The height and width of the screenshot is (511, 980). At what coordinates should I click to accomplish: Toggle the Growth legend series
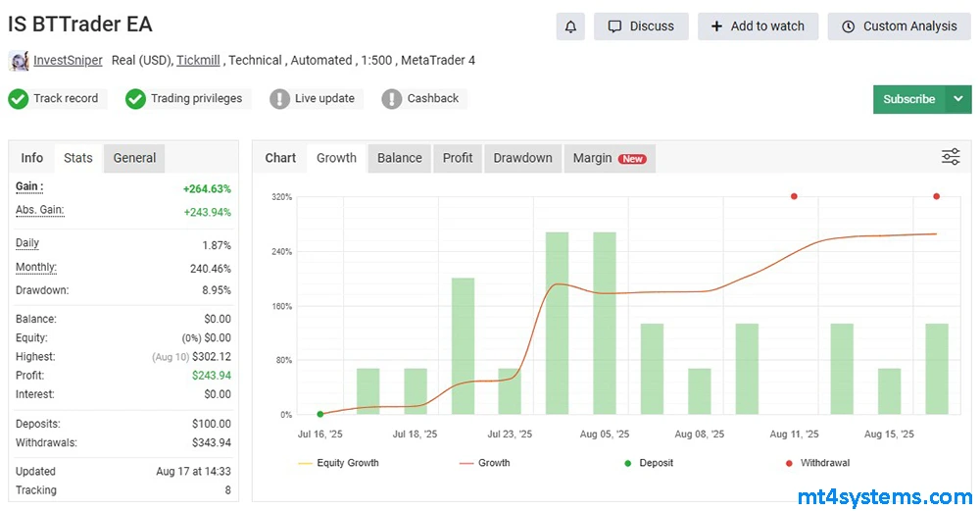[x=484, y=463]
